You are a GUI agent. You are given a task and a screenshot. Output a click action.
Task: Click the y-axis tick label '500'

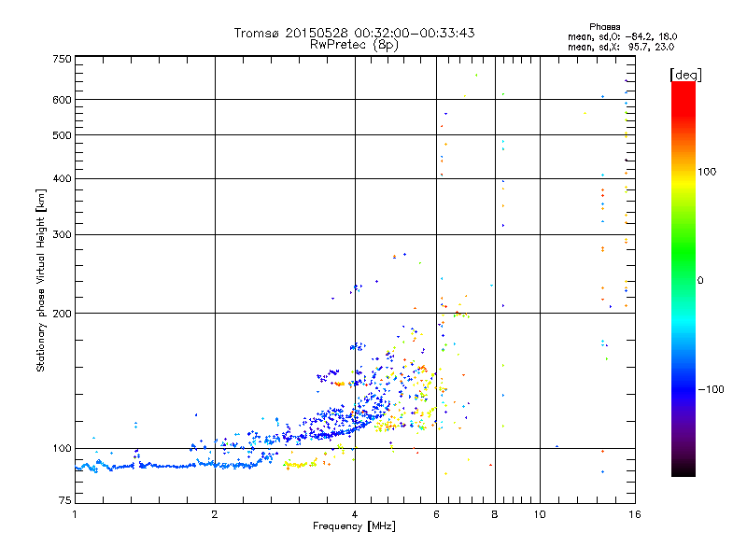[62, 135]
